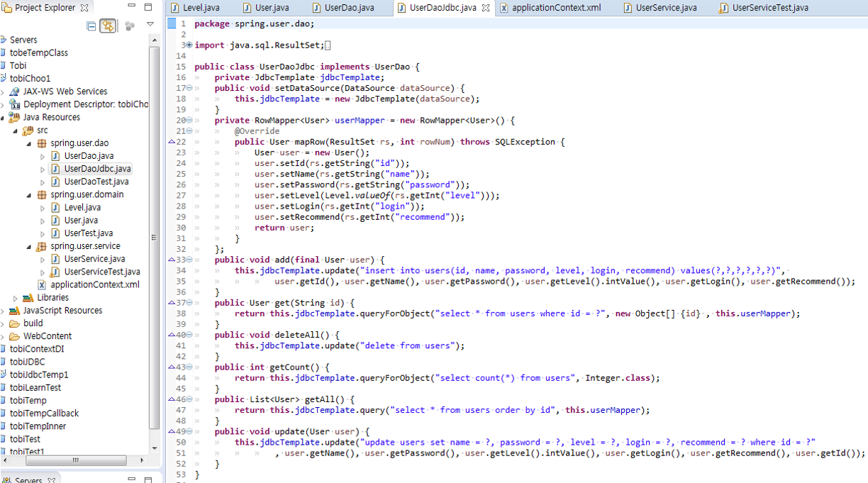
Task: Collapse the add method fold at line 33
Action: tap(189, 260)
